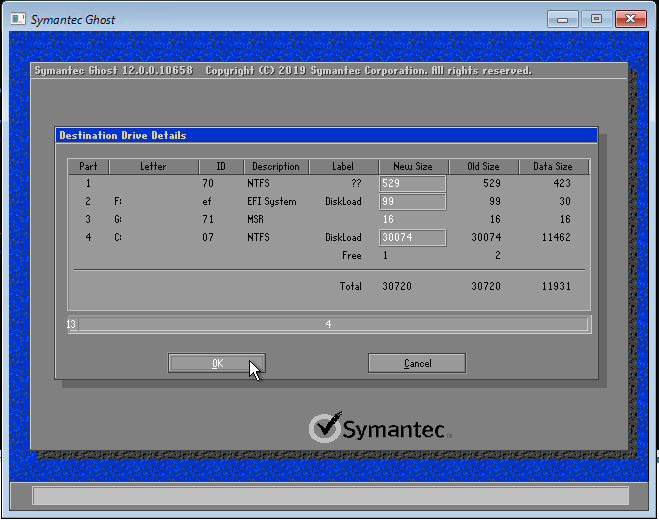Click the ID value ef in row 2

(x=206, y=201)
